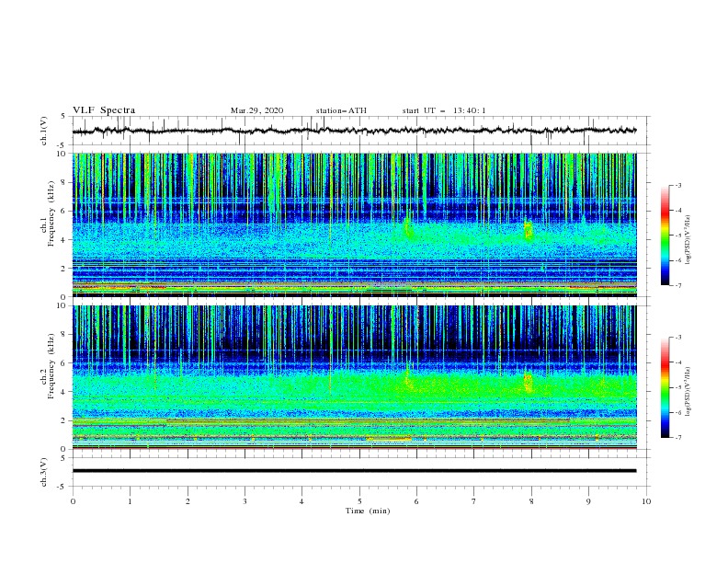Click time axis tick label "8"
Viewport: 728px width, 563px height.
pos(531,501)
